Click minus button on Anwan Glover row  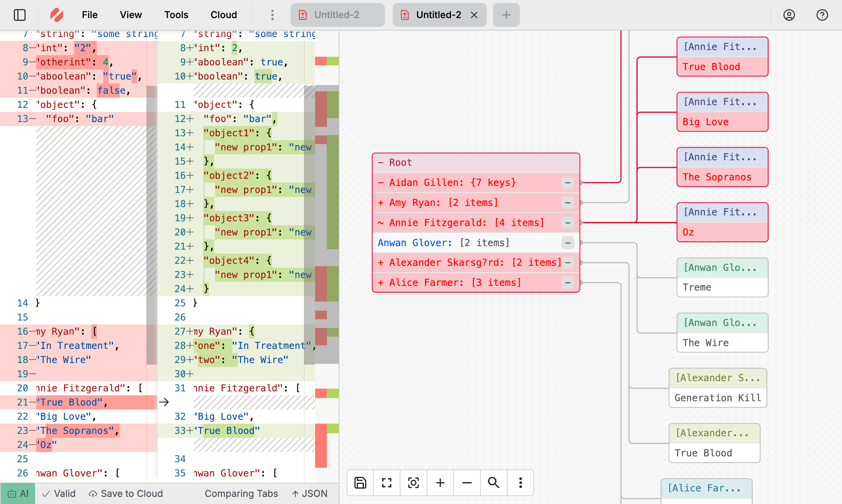click(568, 243)
